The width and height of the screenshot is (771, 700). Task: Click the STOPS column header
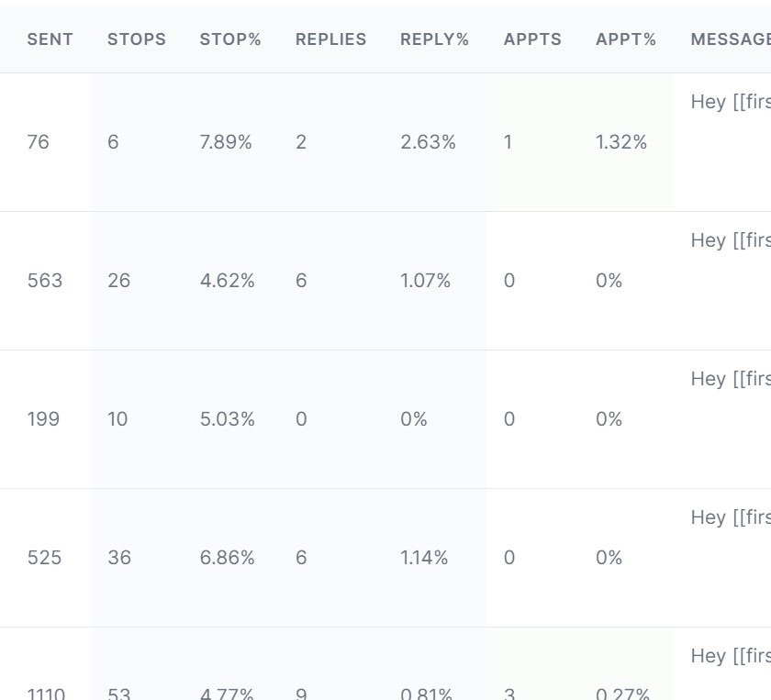click(136, 39)
